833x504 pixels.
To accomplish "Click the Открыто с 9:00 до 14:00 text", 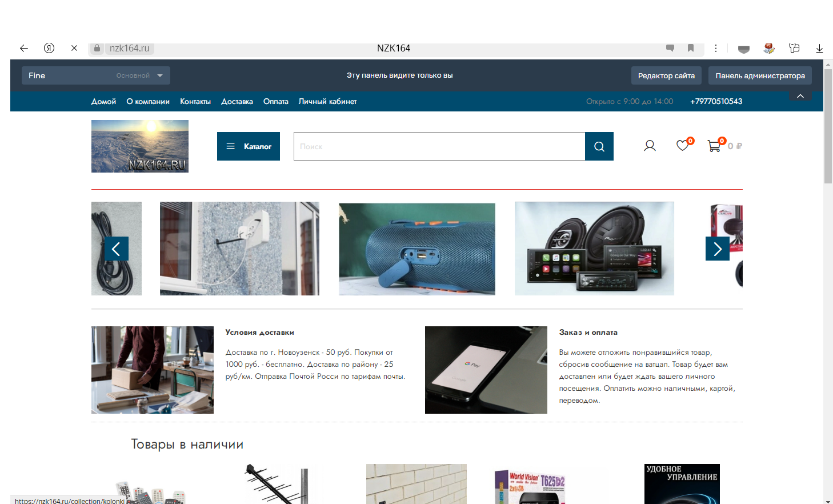I will [x=630, y=101].
